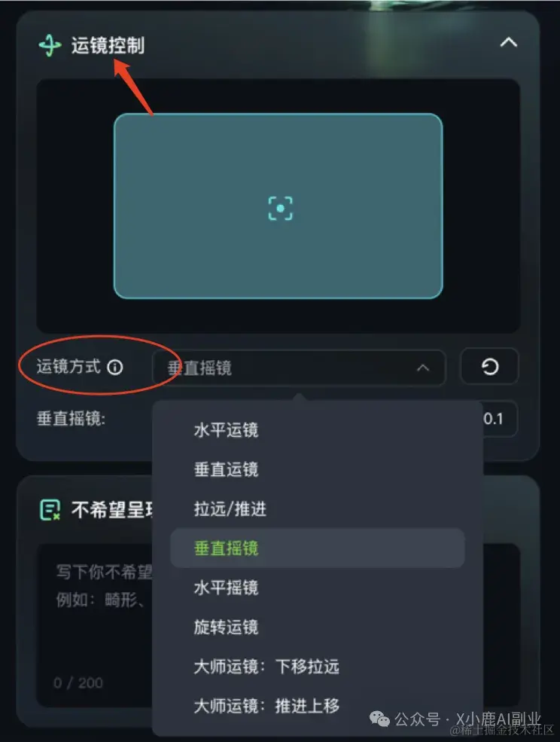Pick 拉远/推进 camera movement
The height and width of the screenshot is (742, 560).
click(230, 508)
